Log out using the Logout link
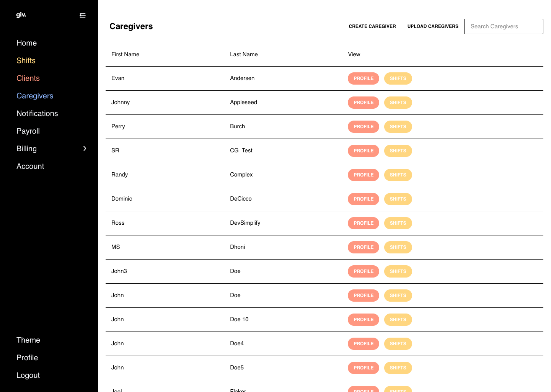 coord(28,375)
